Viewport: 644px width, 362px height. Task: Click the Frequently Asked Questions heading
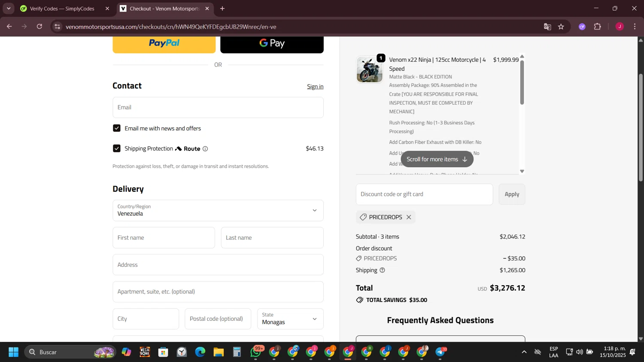coord(440,320)
